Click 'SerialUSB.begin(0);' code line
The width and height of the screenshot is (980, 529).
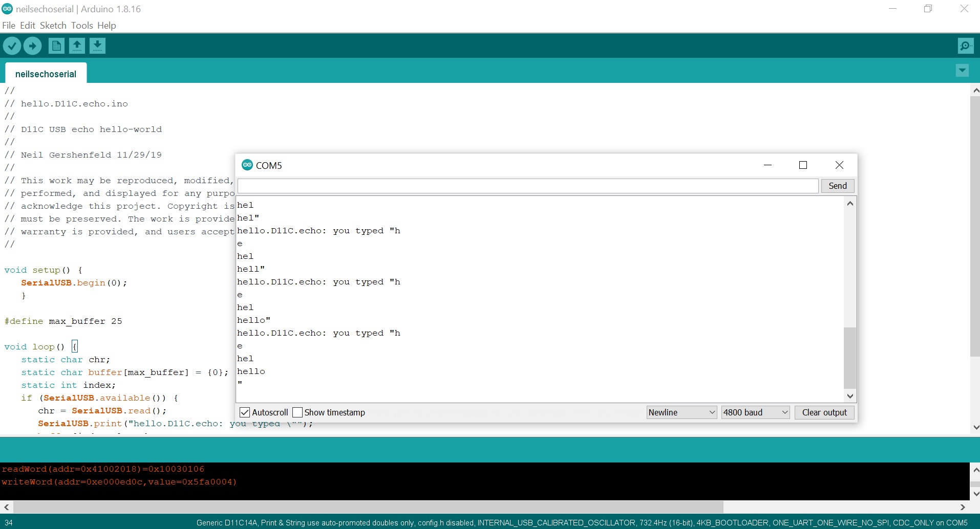click(x=74, y=283)
